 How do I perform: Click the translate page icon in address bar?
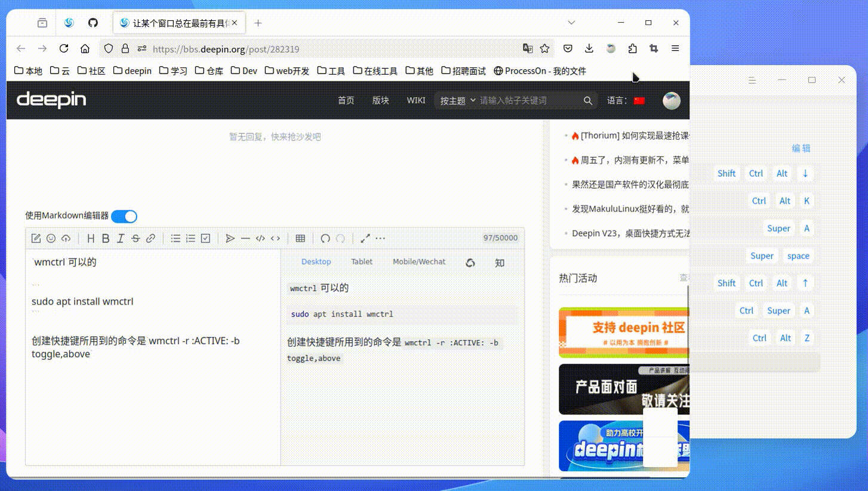[528, 48]
